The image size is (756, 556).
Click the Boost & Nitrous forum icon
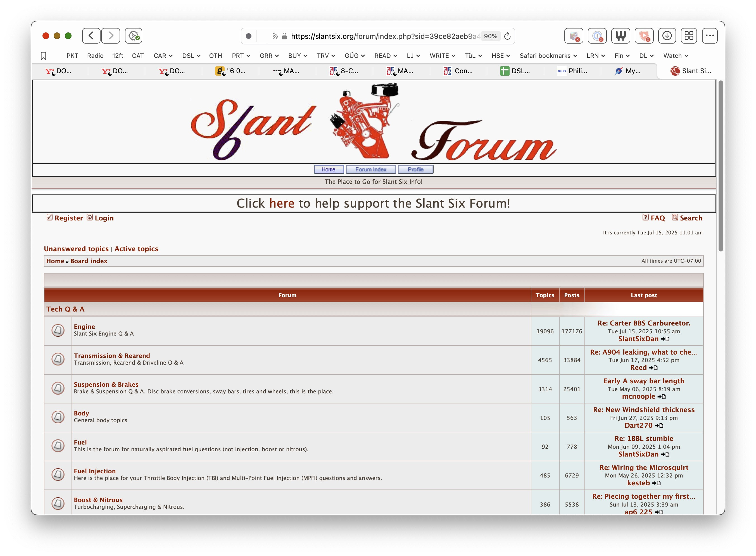click(x=58, y=503)
